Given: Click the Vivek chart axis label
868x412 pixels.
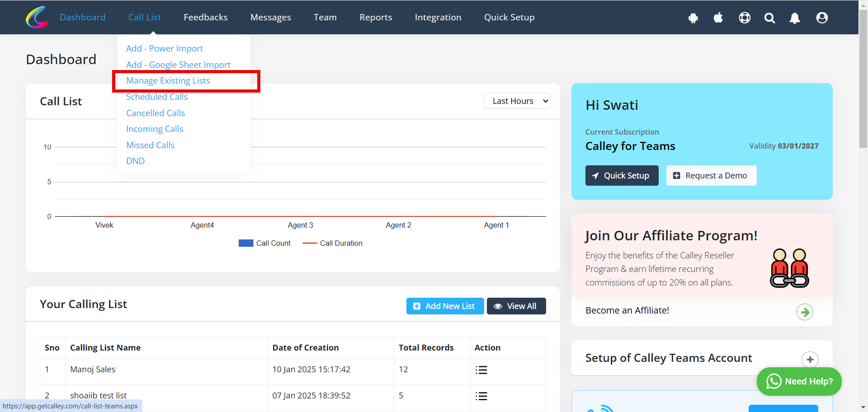Looking at the screenshot, I should tap(104, 225).
